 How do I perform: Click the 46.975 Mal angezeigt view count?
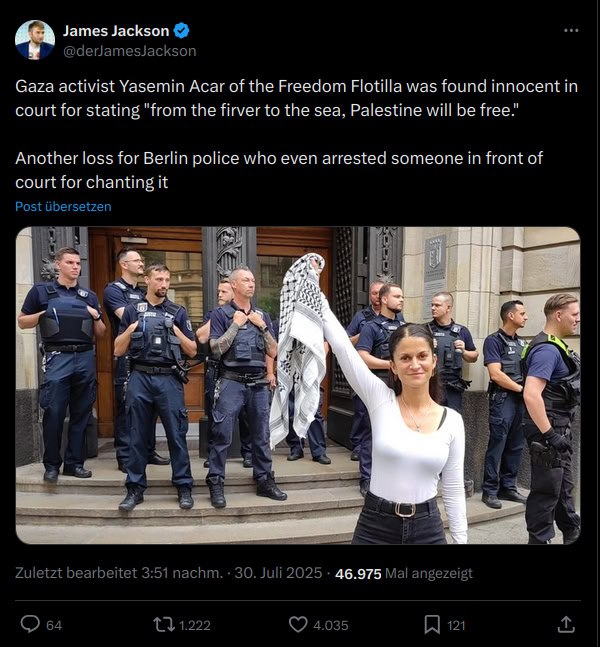[404, 574]
